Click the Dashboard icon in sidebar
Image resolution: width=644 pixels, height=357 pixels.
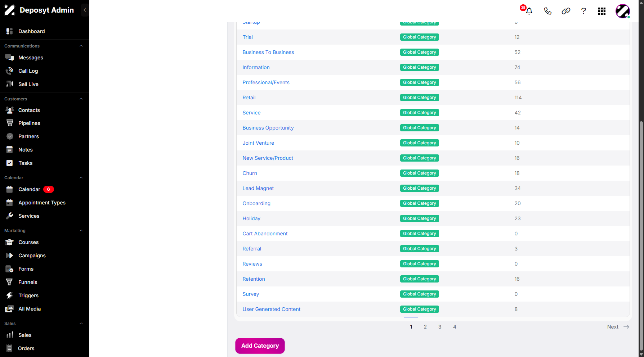[10, 31]
